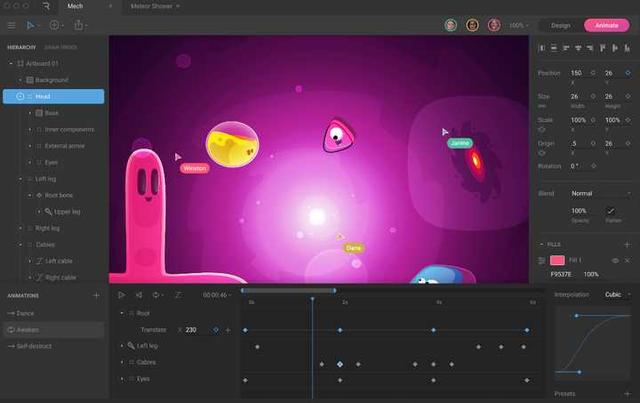Viewport: 640px width, 403px height.
Task: Open the hamburger menu icon
Action: pos(11,25)
